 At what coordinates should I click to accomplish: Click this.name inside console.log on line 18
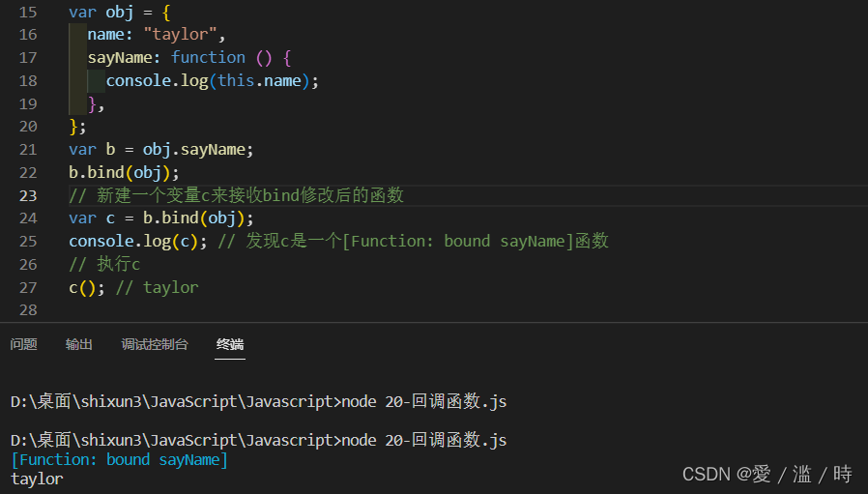[x=259, y=80]
